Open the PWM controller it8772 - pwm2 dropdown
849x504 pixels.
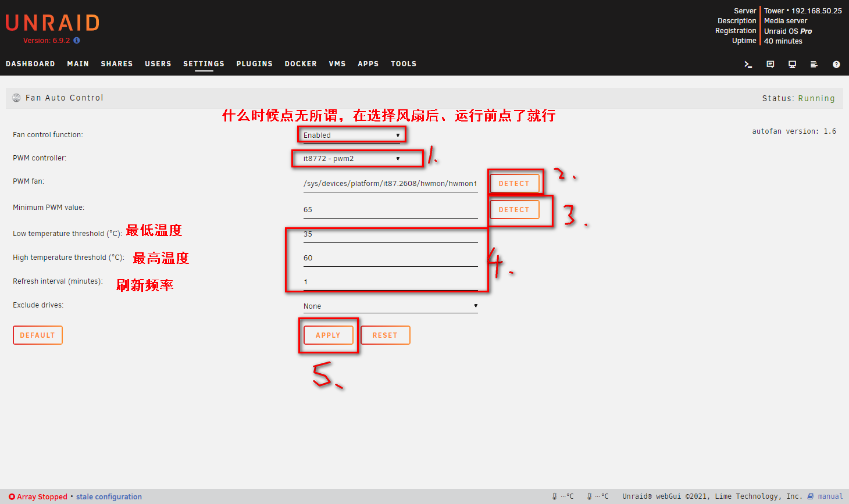tap(352, 158)
